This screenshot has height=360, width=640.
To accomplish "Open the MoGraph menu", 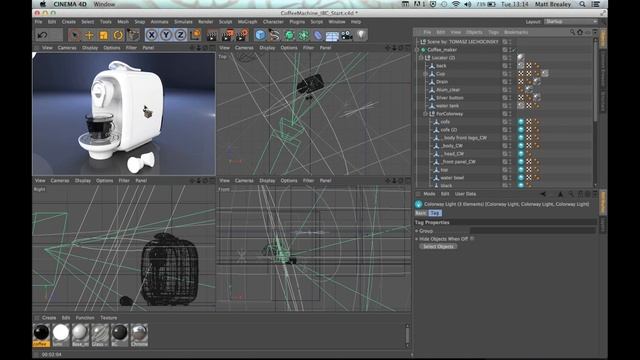I will tap(248, 22).
